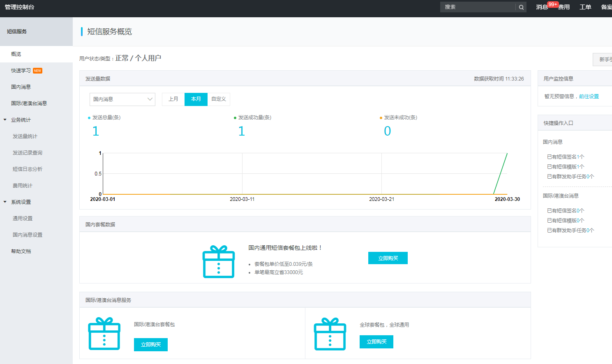Click 单笔最高立省33000元 text

click(279, 272)
